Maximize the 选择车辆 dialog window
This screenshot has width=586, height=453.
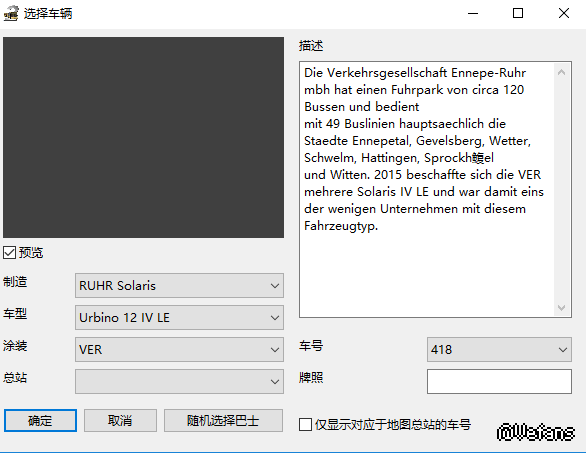[518, 13]
